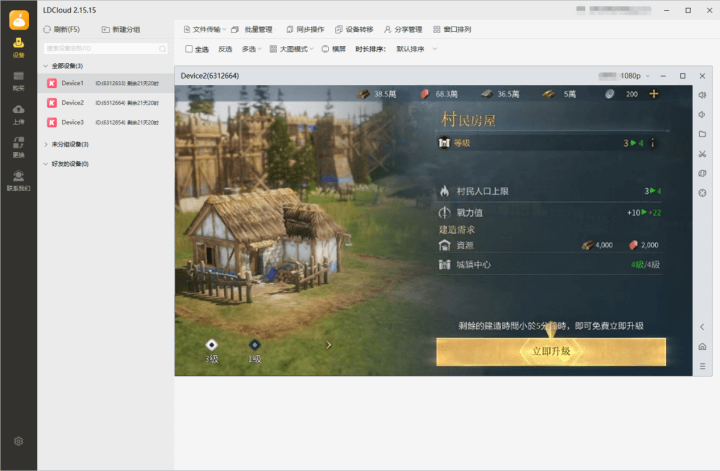Refresh the device list with 刷新(F5)
Viewport: 720px width, 471px height.
point(62,29)
